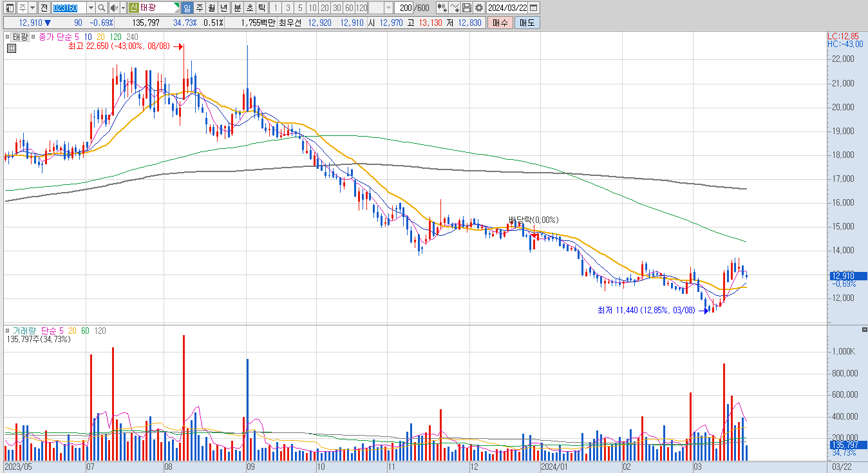Click the add indicator icon with plus
This screenshot has width=868, height=473.
coord(442,8)
